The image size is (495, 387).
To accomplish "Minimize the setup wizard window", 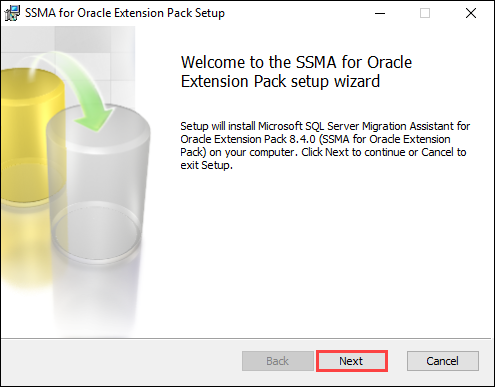I will click(380, 13).
